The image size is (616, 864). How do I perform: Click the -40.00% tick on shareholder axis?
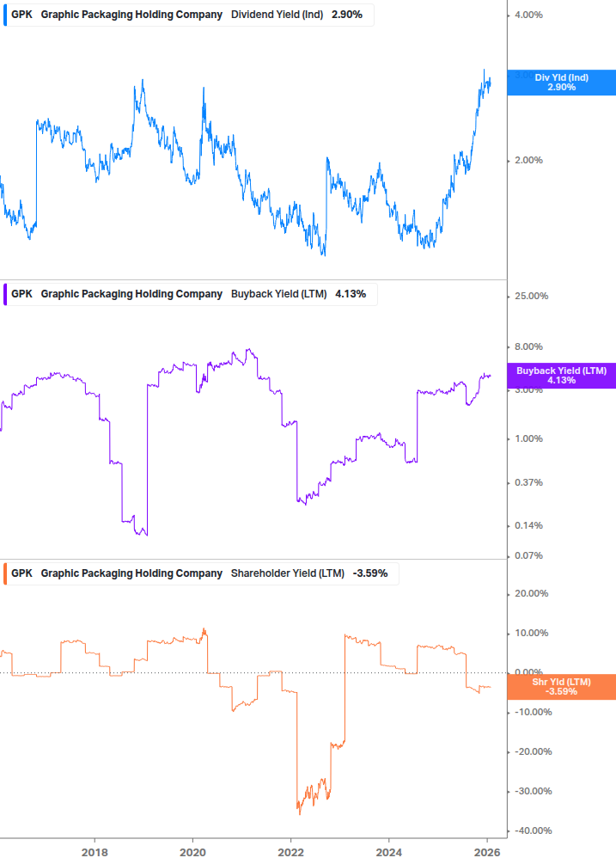[x=534, y=831]
